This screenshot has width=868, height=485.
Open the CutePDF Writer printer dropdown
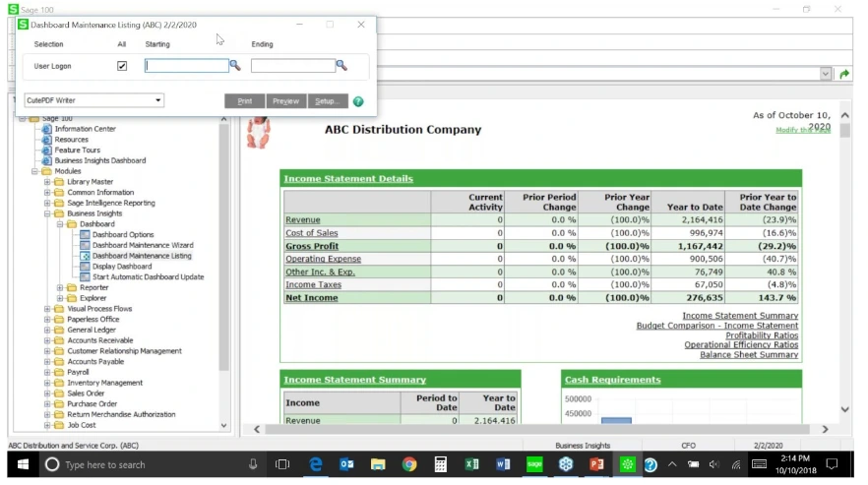point(157,100)
